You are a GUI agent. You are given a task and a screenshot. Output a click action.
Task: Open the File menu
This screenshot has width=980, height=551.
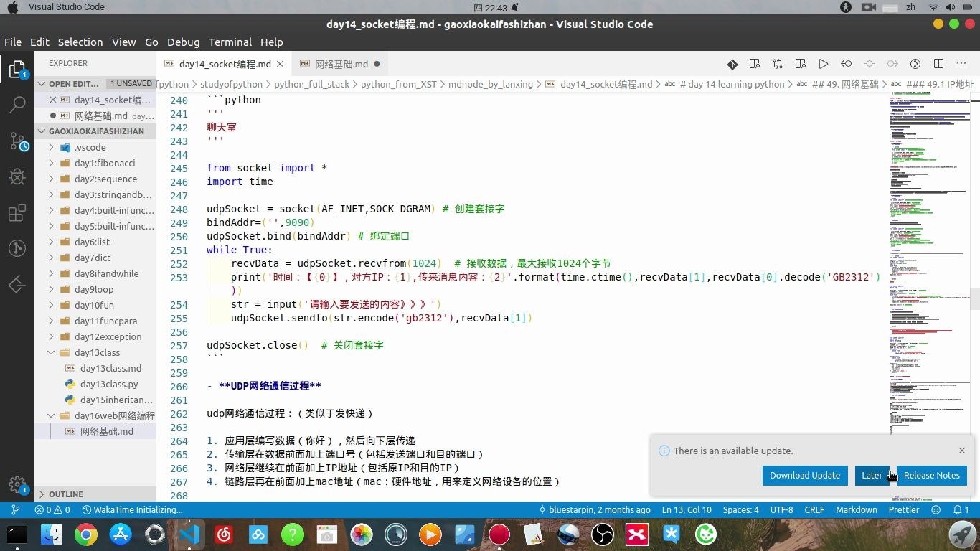pyautogui.click(x=13, y=42)
